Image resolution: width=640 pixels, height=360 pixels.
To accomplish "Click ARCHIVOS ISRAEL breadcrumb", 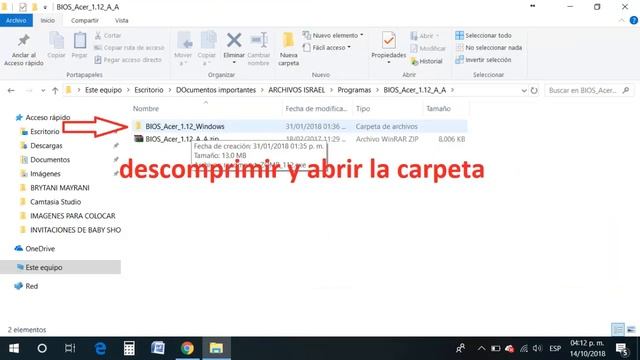I will coord(296,90).
